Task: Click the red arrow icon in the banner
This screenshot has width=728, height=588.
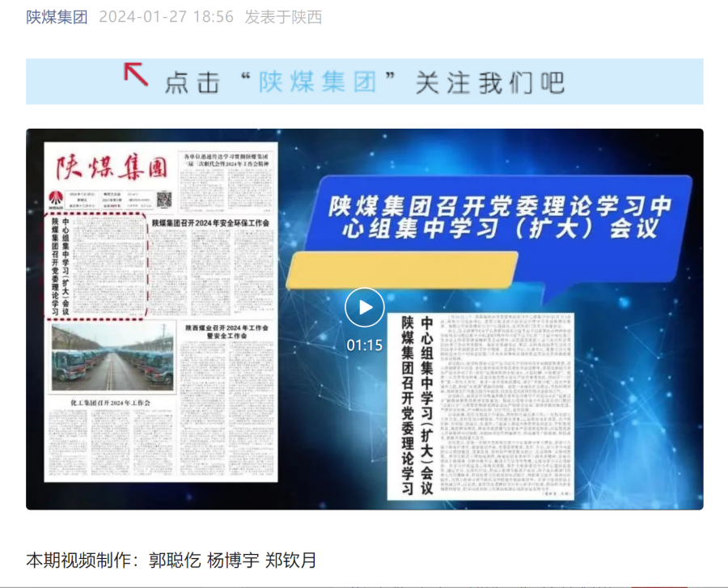Action: (136, 74)
